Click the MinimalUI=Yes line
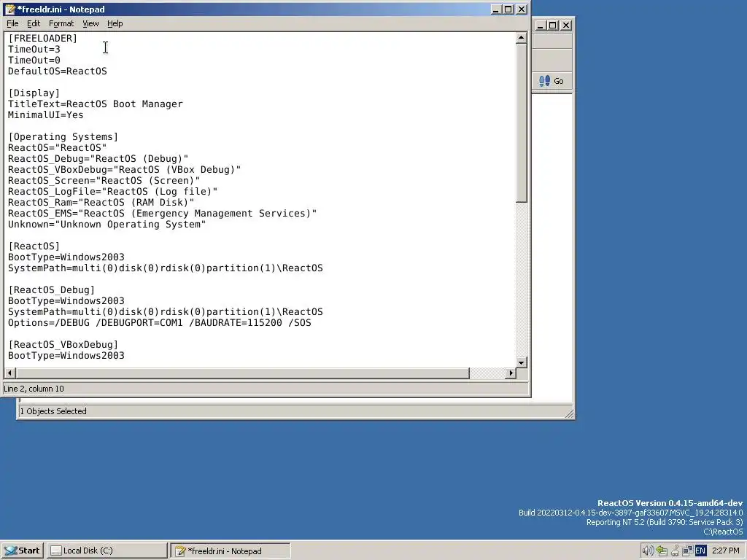 [x=45, y=114]
